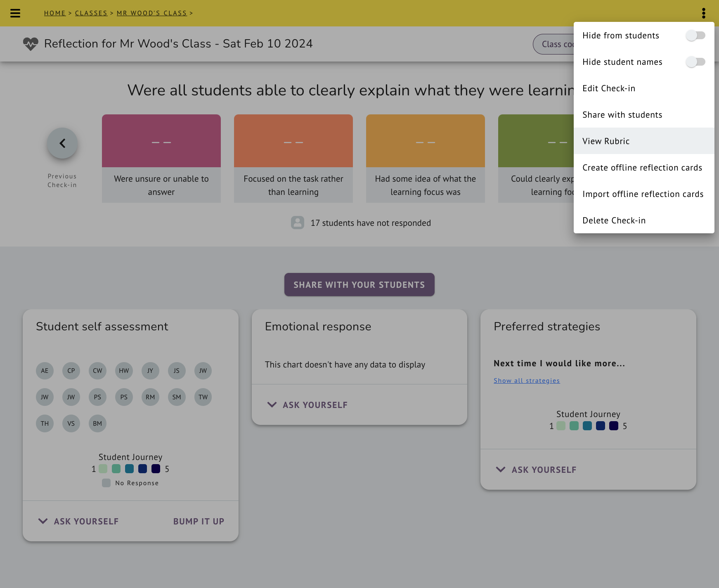Go to the previous check-in arrow
719x588 pixels.
(62, 143)
